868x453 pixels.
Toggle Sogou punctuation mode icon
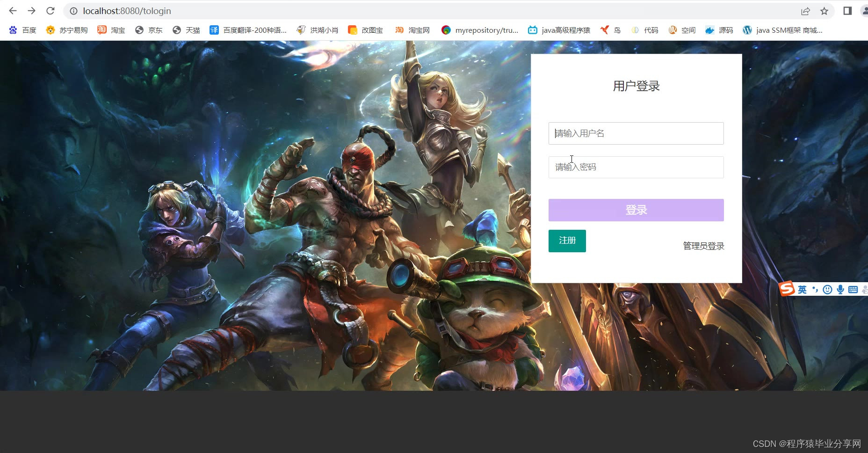pyautogui.click(x=815, y=290)
